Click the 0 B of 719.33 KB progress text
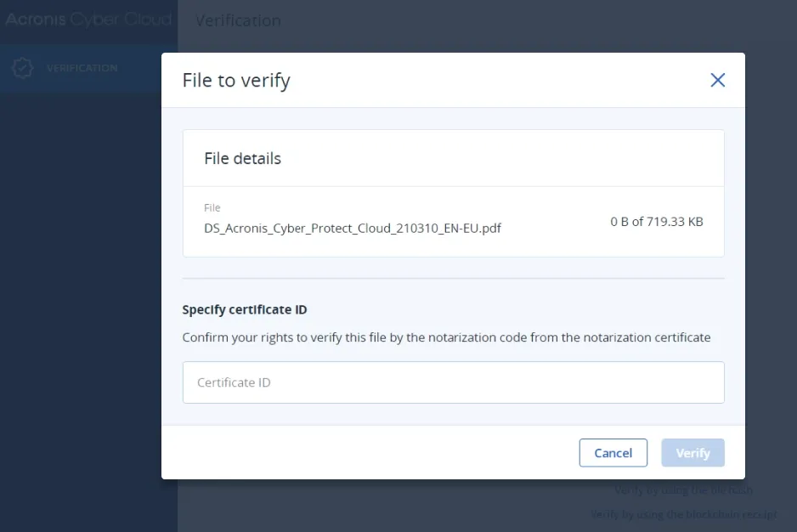The image size is (797, 532). pos(656,222)
